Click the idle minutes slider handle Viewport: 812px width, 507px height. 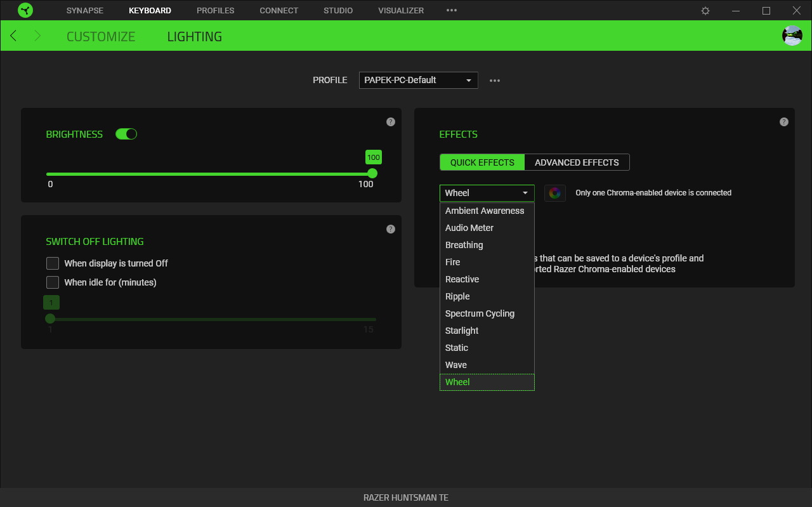[x=50, y=319]
